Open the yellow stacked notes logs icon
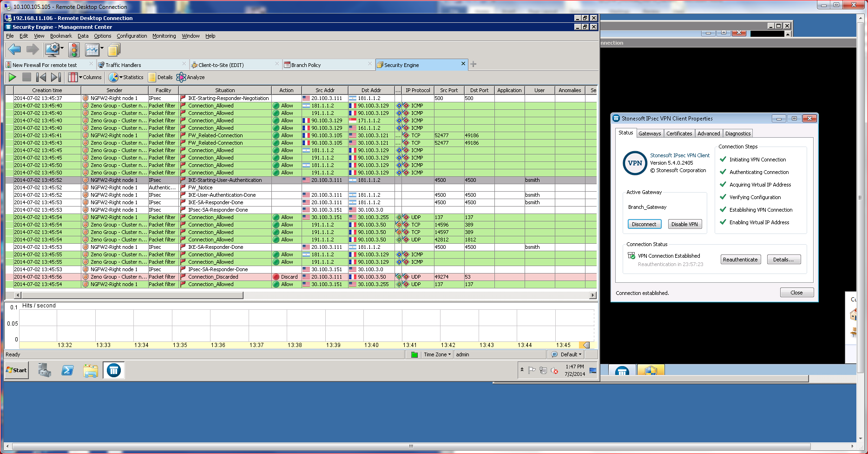Image resolution: width=868 pixels, height=454 pixels. pyautogui.click(x=114, y=49)
